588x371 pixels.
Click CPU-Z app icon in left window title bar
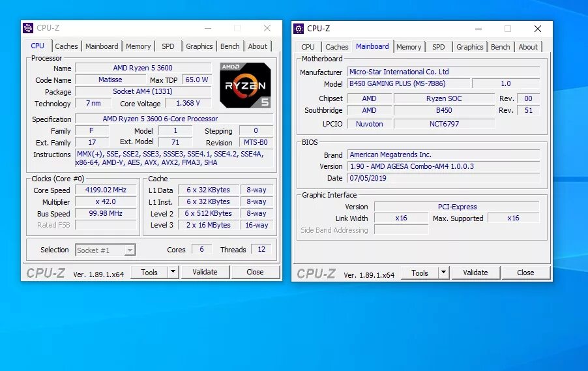28,28
